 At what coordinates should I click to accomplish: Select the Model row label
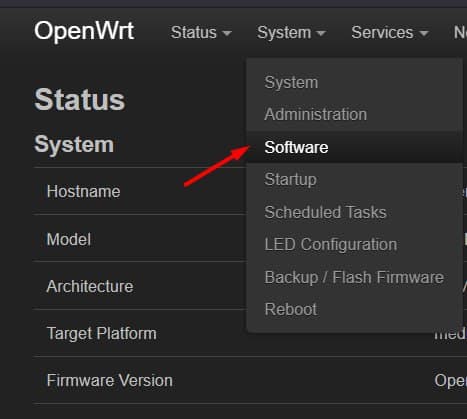pos(69,239)
